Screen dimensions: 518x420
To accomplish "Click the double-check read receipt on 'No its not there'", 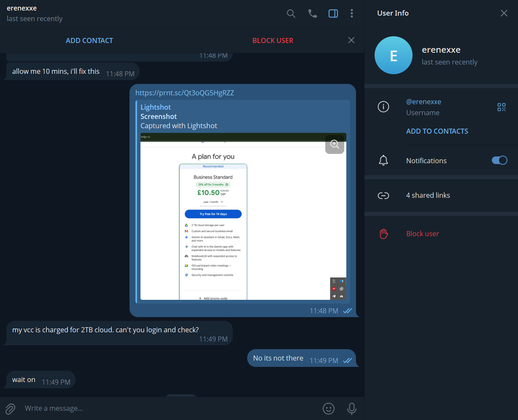I will tap(347, 361).
